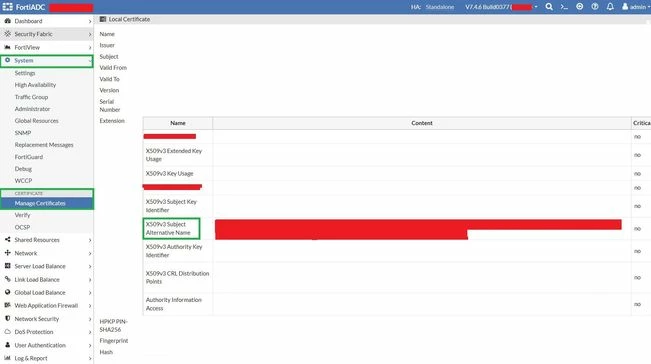Viewport: 651px width, 364px height.
Task: Click the Name column header
Action: click(x=178, y=123)
